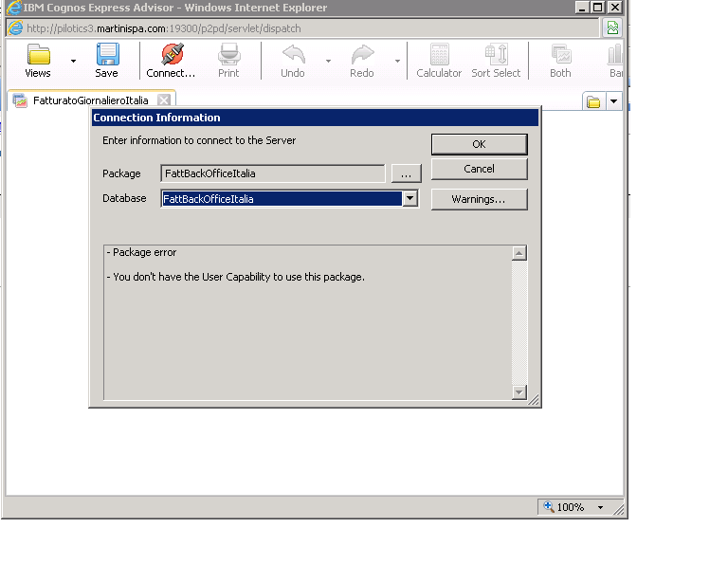Select the Both view icon
The height and width of the screenshot is (582, 728).
click(x=561, y=54)
